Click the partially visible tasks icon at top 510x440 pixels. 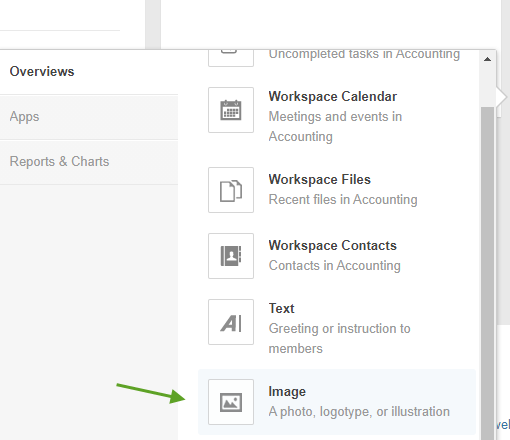[231, 58]
